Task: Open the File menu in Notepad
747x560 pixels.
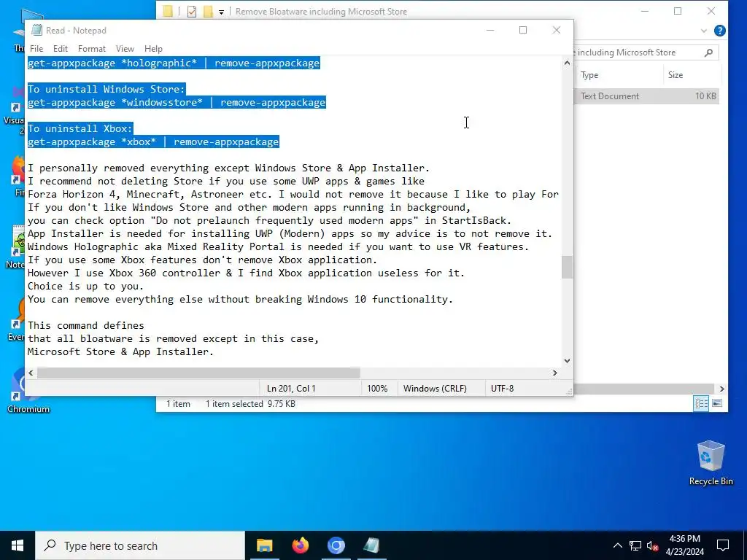Action: [x=36, y=49]
